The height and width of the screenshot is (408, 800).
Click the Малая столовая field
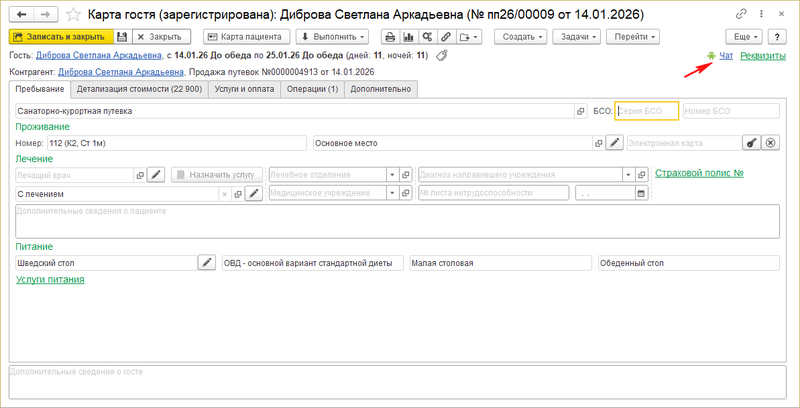click(x=501, y=263)
